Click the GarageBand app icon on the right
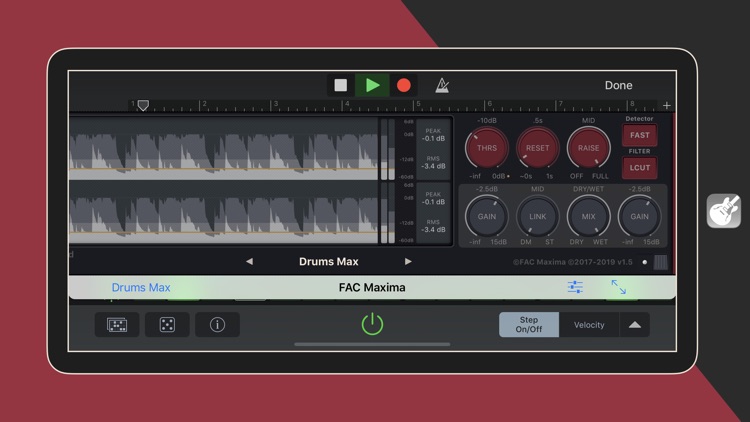 [724, 211]
